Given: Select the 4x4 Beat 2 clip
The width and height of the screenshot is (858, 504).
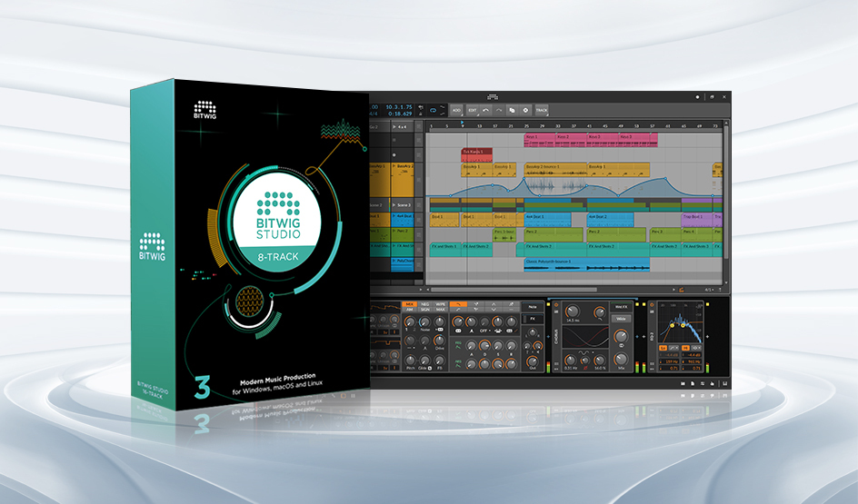Looking at the screenshot, I should point(610,220).
